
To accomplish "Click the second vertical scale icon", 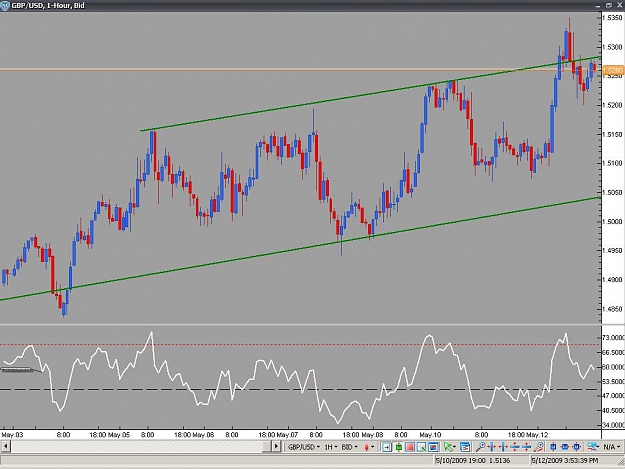I will [527, 447].
